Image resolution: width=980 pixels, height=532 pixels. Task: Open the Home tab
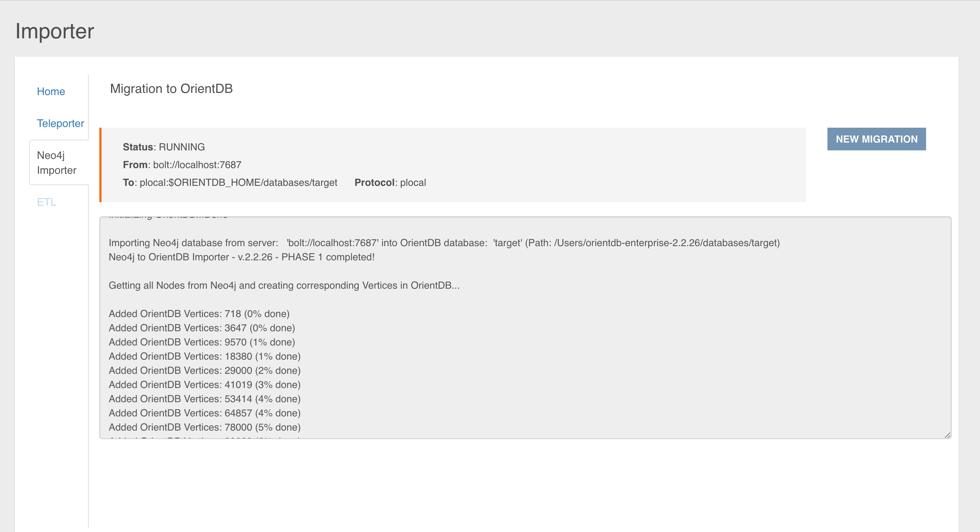51,92
